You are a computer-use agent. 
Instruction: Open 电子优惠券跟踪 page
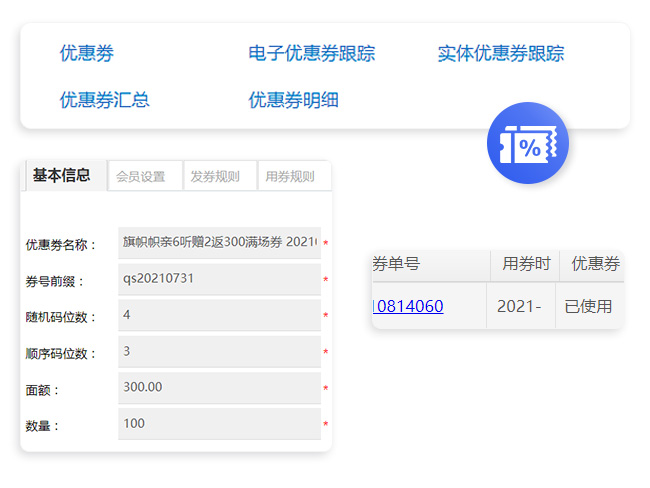pyautogui.click(x=311, y=54)
